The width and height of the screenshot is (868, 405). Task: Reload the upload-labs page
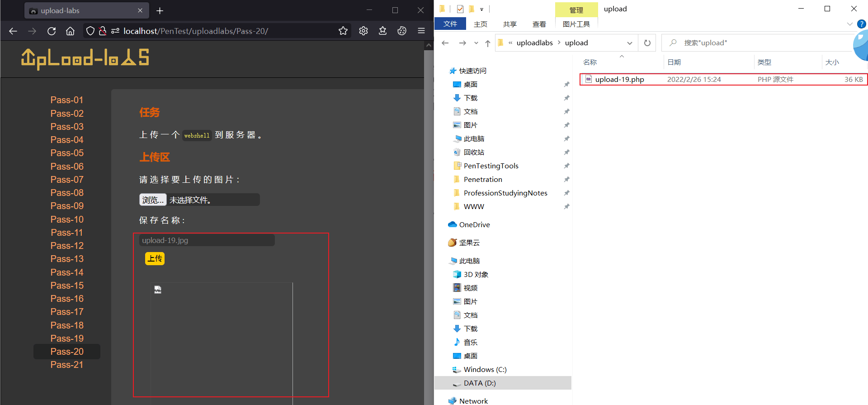pos(52,31)
